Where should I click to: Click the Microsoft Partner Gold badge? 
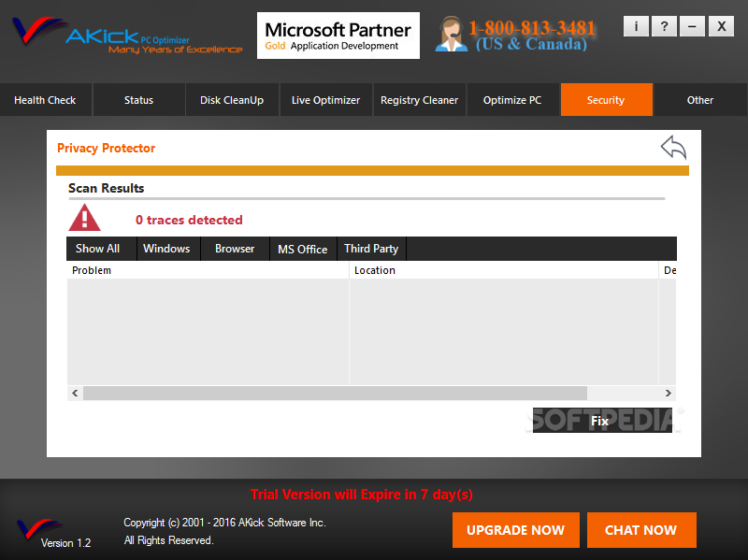click(338, 36)
